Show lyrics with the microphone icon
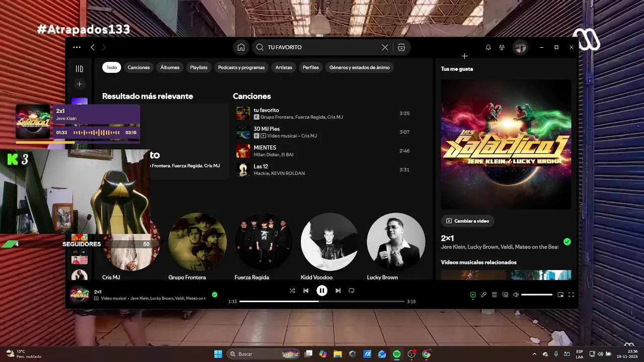 coord(484,295)
